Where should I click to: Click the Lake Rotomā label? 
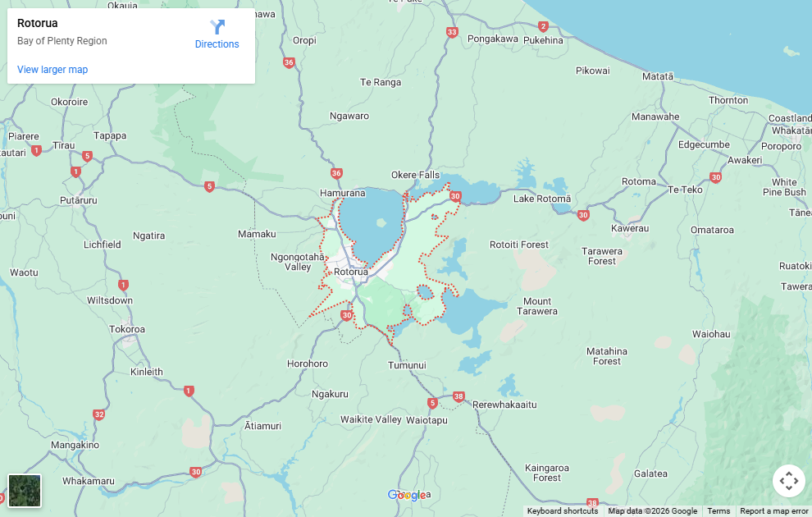pos(542,199)
